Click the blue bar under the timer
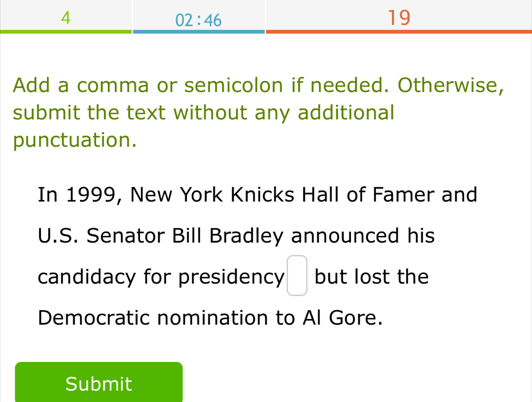 tap(198, 32)
